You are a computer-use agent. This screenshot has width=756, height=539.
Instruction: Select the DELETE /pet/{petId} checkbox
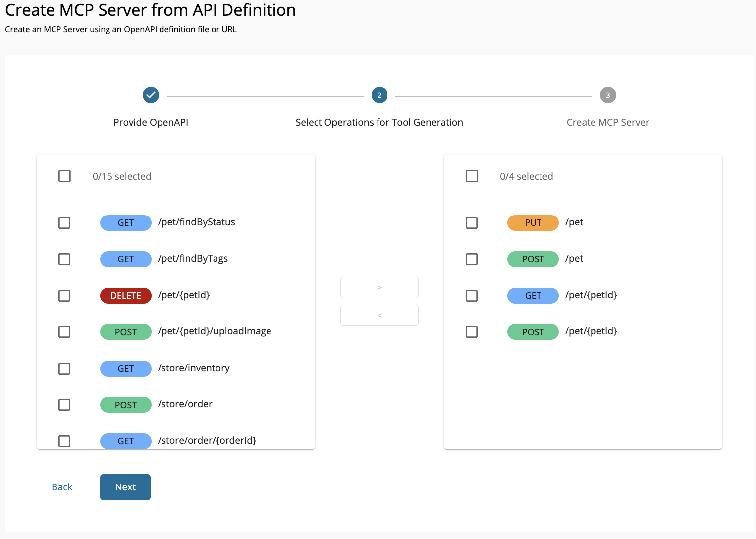[64, 295]
